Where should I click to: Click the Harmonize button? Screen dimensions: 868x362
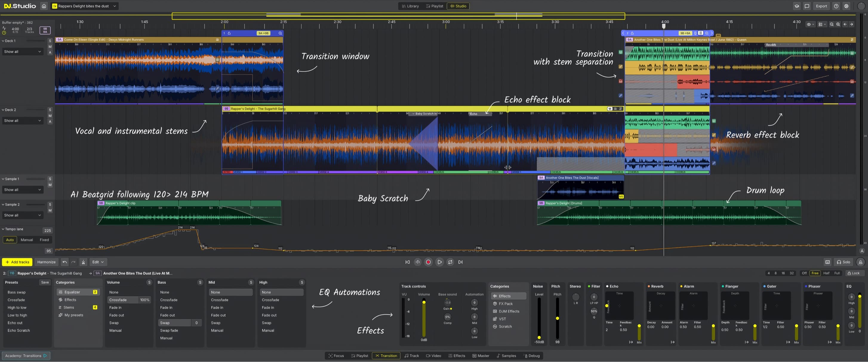46,262
